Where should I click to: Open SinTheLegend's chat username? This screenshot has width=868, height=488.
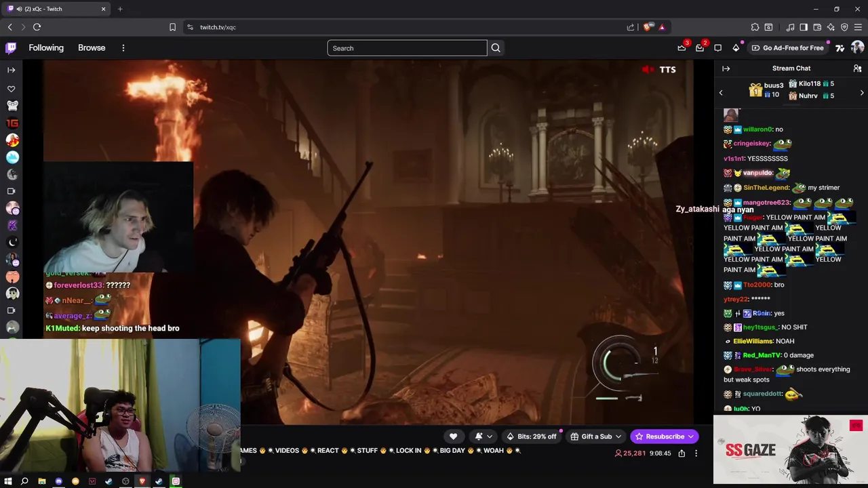click(x=766, y=188)
